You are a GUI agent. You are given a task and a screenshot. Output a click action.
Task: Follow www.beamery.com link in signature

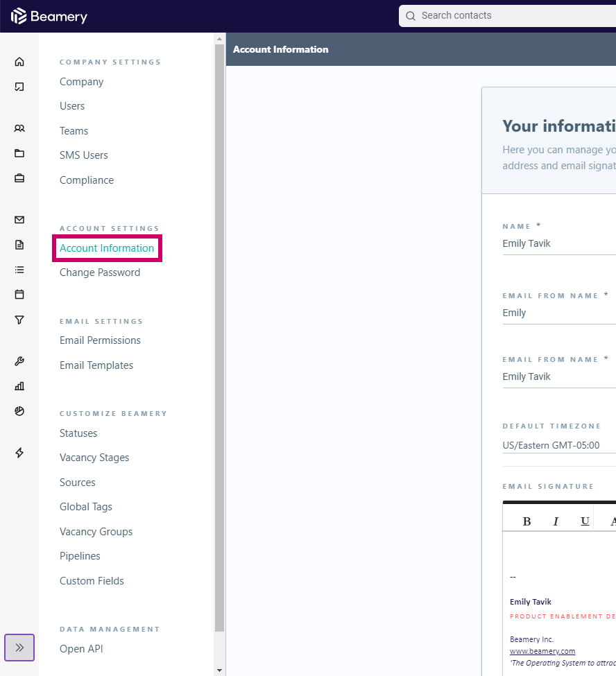[x=542, y=651]
